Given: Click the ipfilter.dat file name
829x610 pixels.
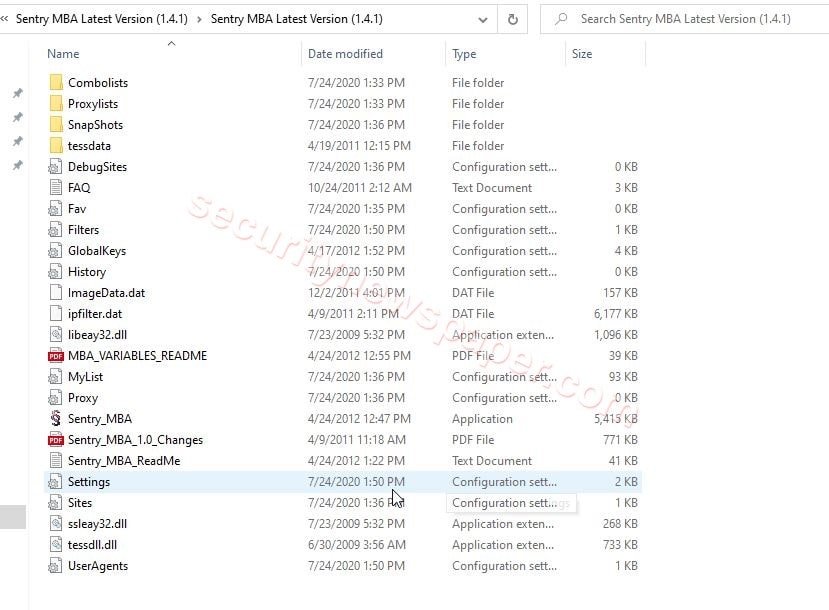Looking at the screenshot, I should (x=95, y=313).
